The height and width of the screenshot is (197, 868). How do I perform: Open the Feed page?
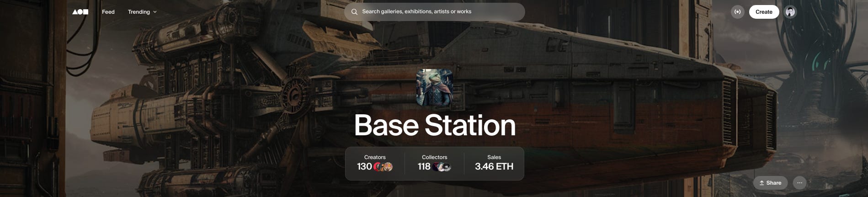(108, 12)
